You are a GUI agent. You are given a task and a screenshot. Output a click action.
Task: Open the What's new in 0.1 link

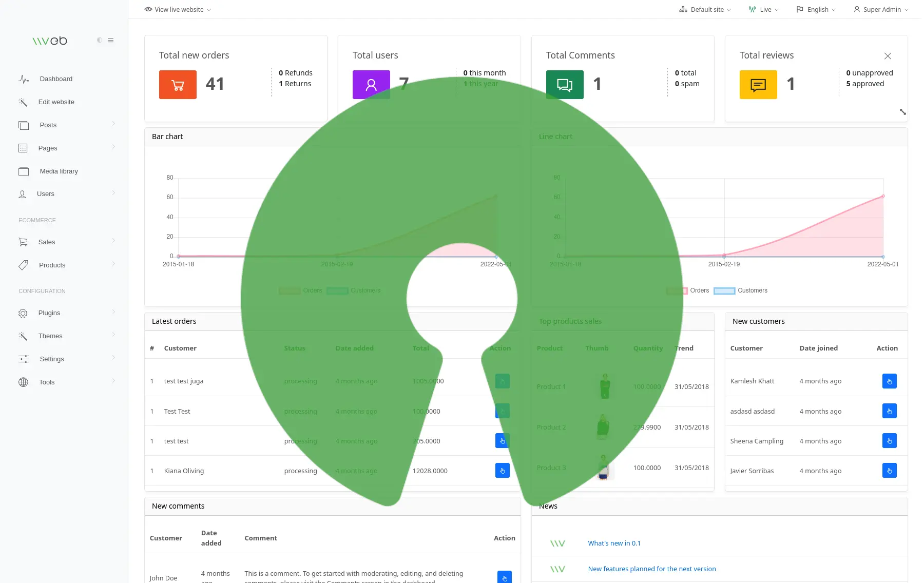(614, 542)
